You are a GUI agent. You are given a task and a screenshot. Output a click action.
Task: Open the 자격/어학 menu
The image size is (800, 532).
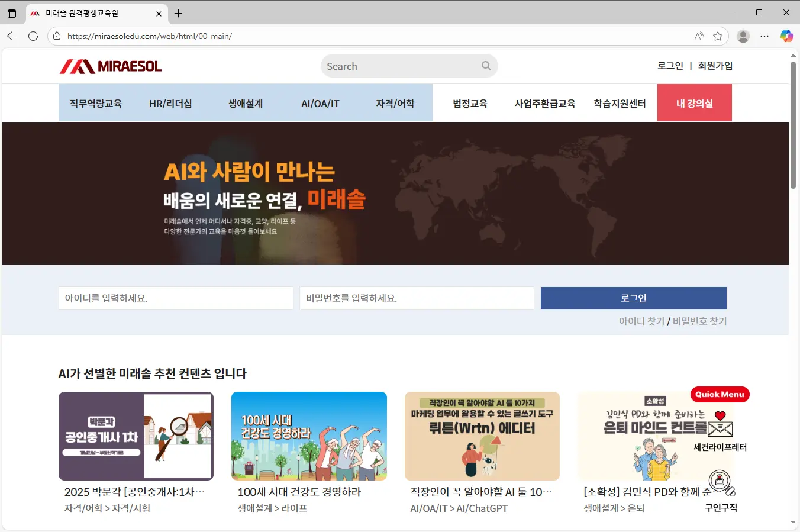(395, 103)
